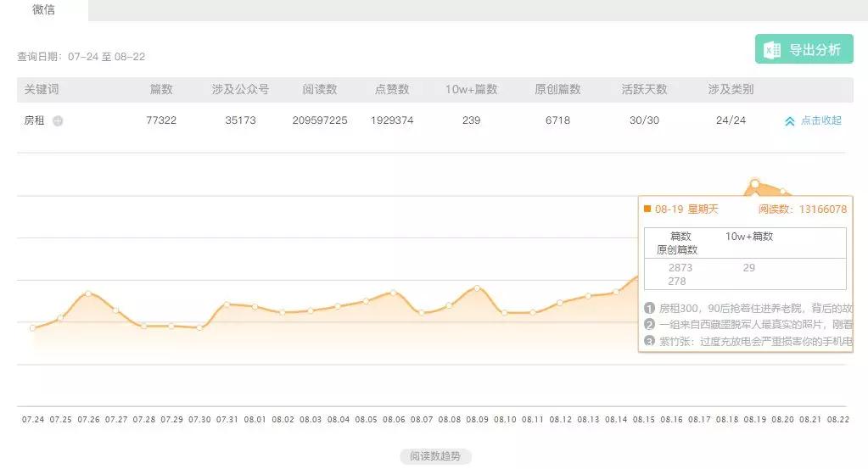
Task: Open tooltip article 2 西藏墨脱军人 link
Action: [x=755, y=324]
